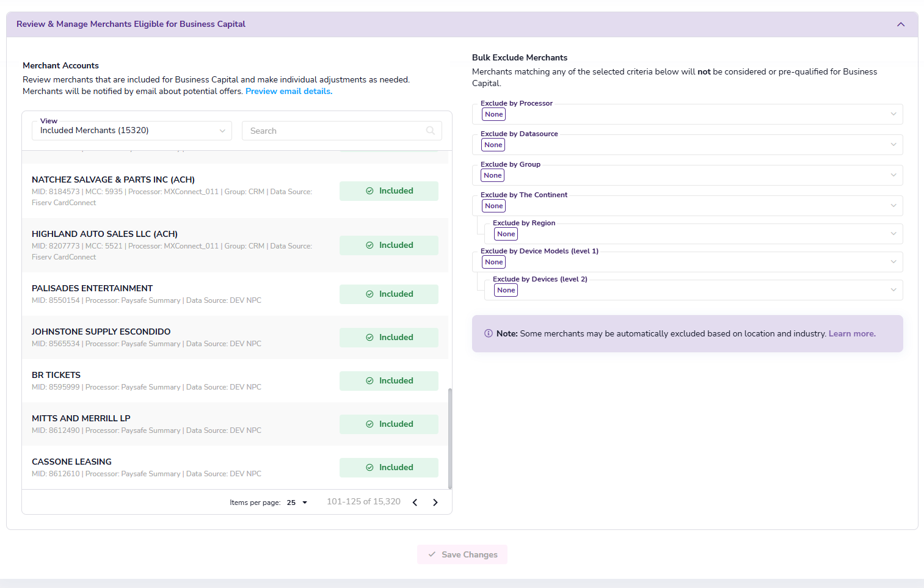Toggle Included for PALISADES ENTERTAINMENT
The width and height of the screenshot is (924, 588).
389,294
